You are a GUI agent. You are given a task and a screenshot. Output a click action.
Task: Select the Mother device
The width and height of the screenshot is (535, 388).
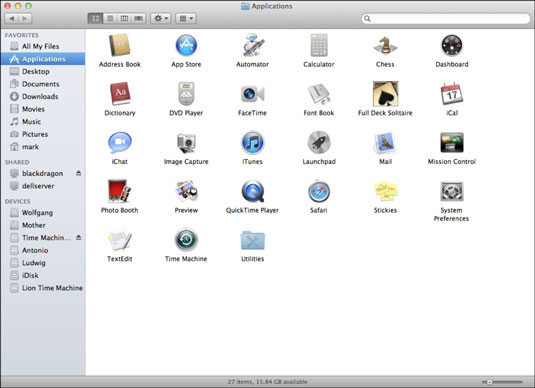[43, 225]
